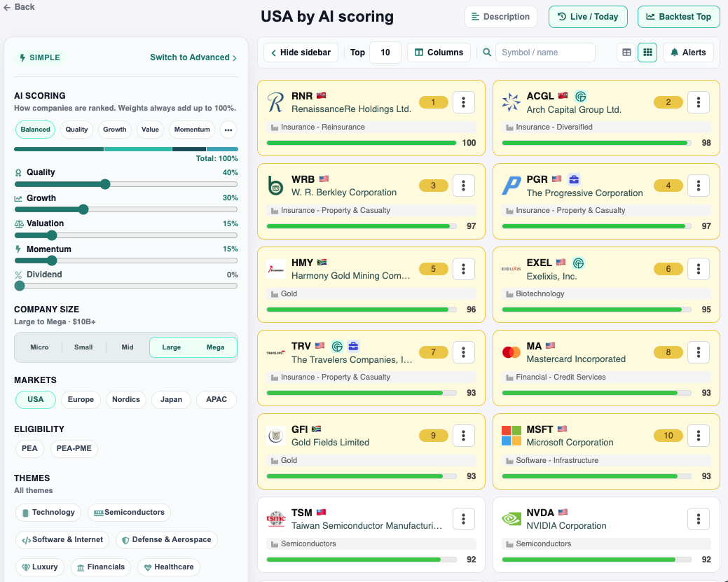Select the APAC market
Image resolution: width=728 pixels, height=582 pixels.
217,400
